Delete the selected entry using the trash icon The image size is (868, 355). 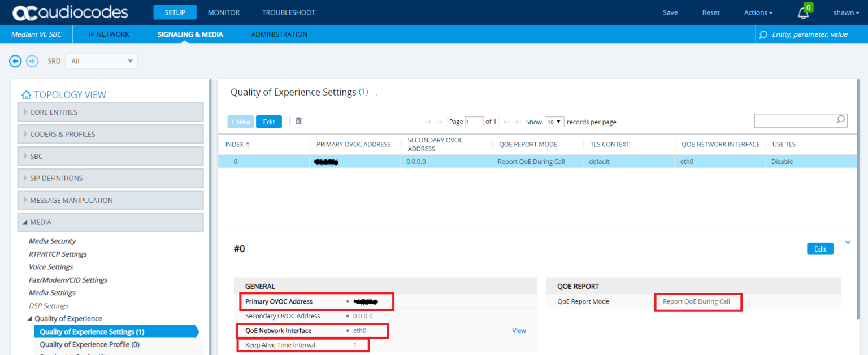(x=298, y=121)
